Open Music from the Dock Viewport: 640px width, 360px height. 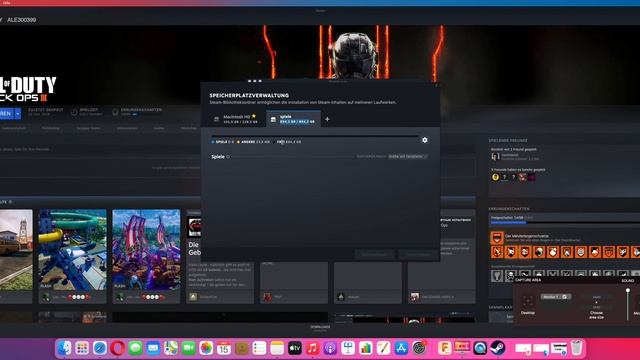[313, 348]
